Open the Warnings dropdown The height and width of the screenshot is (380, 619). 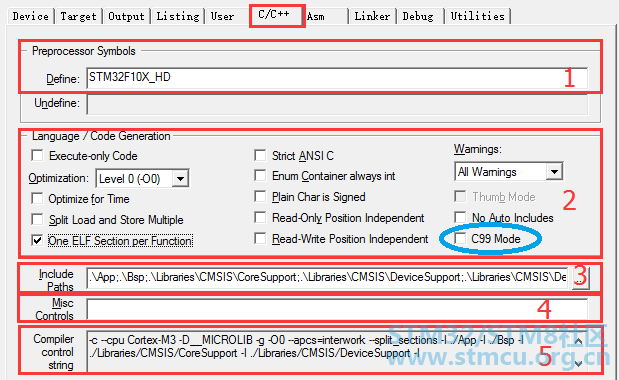(554, 172)
